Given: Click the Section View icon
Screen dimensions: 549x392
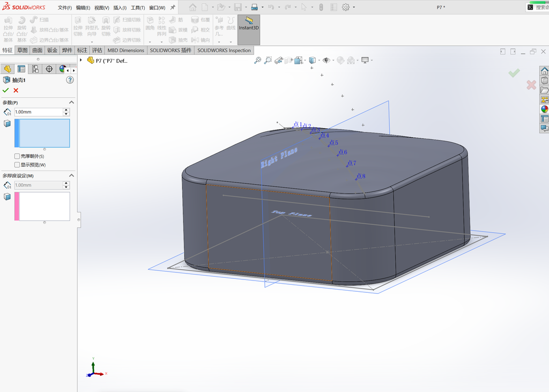Looking at the screenshot, I should [x=288, y=61].
